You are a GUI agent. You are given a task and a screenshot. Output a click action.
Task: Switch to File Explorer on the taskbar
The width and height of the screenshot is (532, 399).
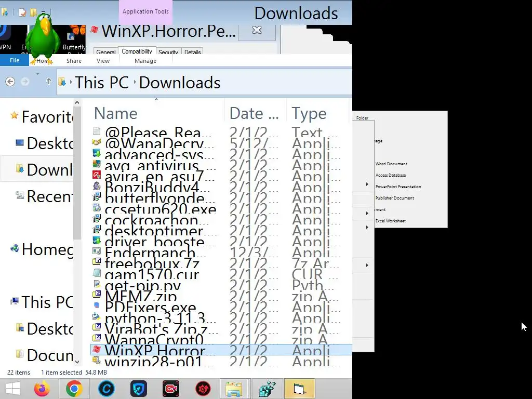235,389
